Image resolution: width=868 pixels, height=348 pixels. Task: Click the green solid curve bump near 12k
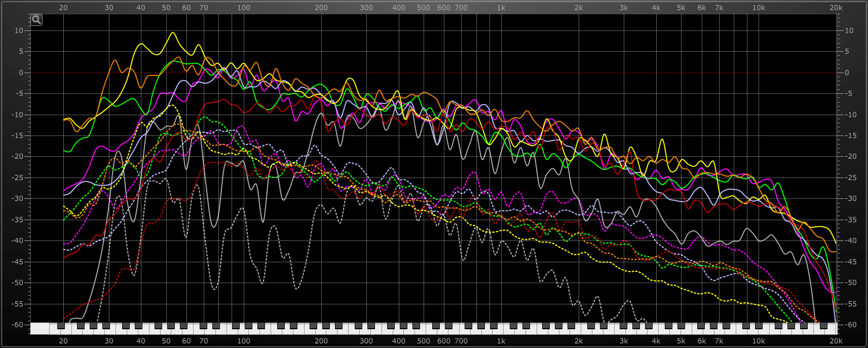pos(777,184)
